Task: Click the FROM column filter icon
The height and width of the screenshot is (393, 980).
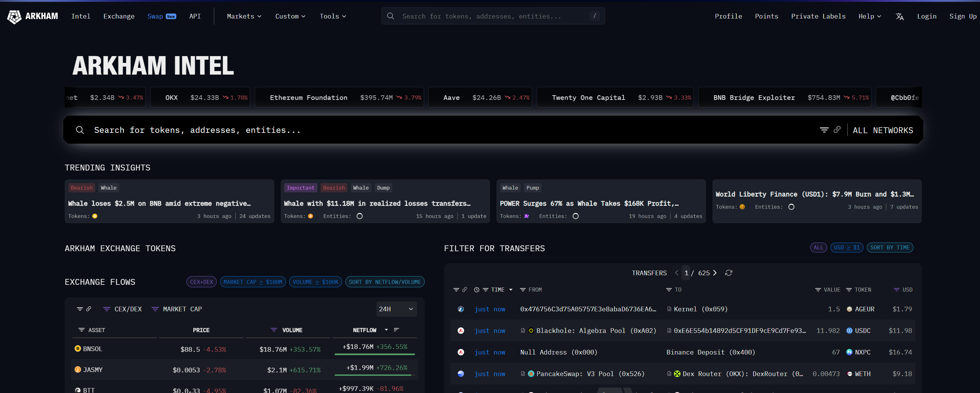Action: [x=523, y=290]
